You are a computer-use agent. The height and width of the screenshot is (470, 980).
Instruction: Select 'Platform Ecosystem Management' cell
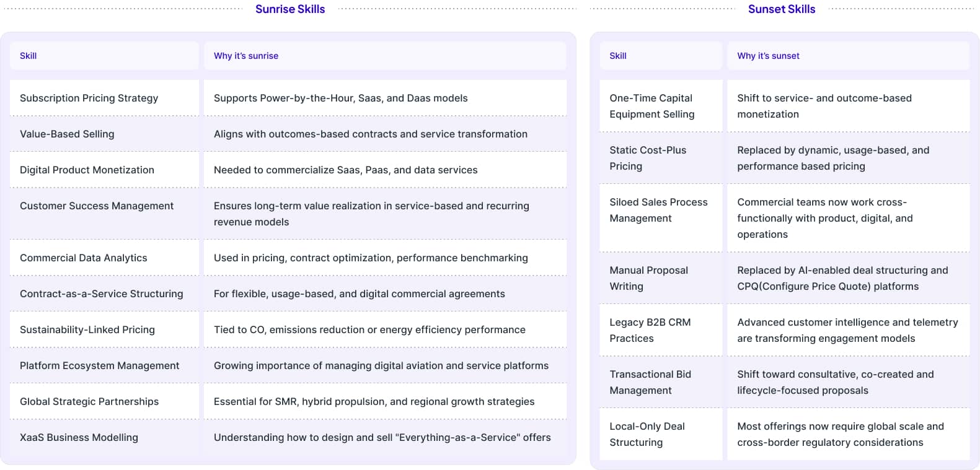pyautogui.click(x=104, y=365)
